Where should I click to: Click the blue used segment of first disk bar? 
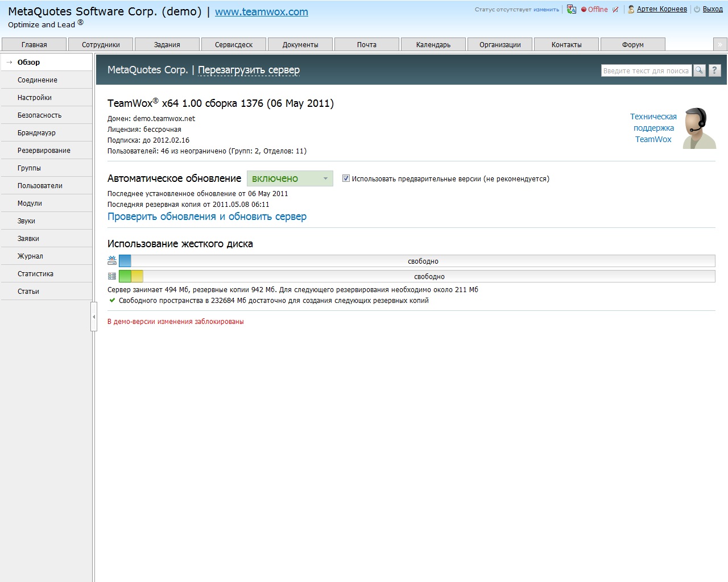[125, 261]
